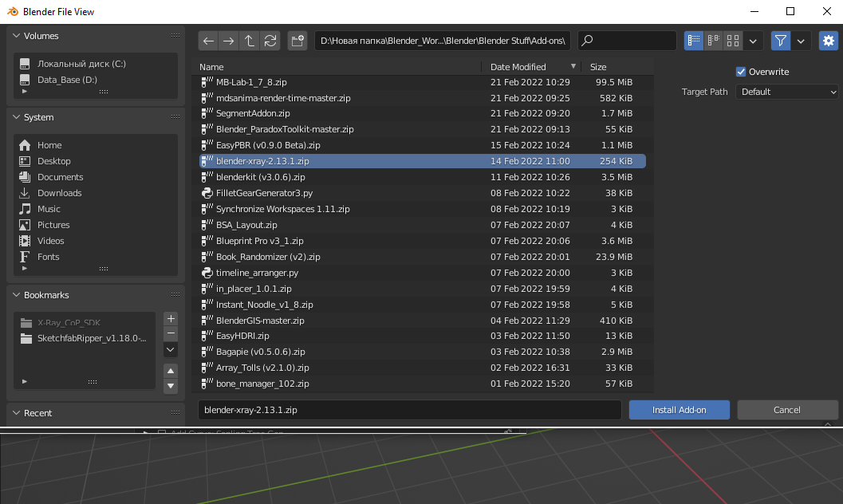This screenshot has width=843, height=504.
Task: Open the Downloads system folder
Action: click(x=59, y=193)
